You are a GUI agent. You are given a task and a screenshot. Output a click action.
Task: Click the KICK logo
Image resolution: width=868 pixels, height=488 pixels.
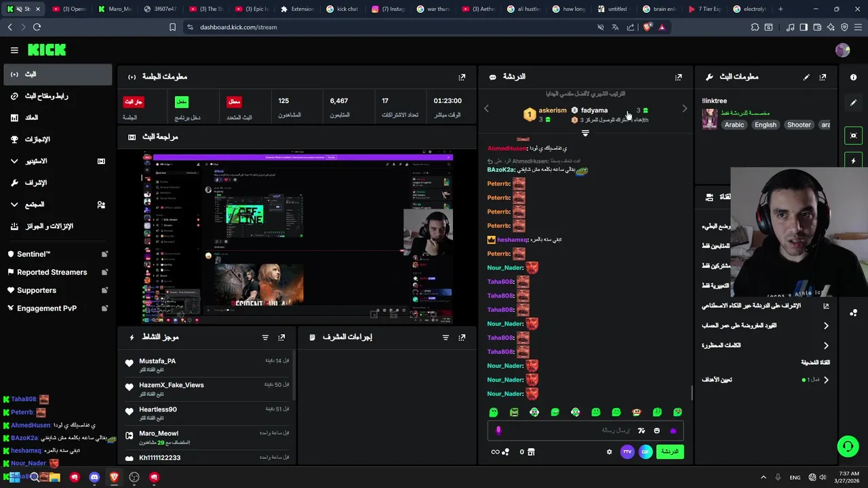[x=47, y=50]
